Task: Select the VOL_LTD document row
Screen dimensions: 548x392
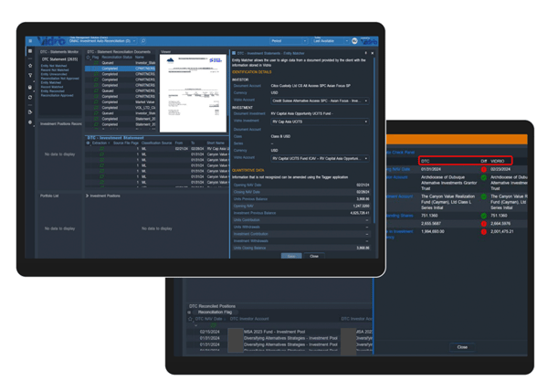Action: [121, 108]
